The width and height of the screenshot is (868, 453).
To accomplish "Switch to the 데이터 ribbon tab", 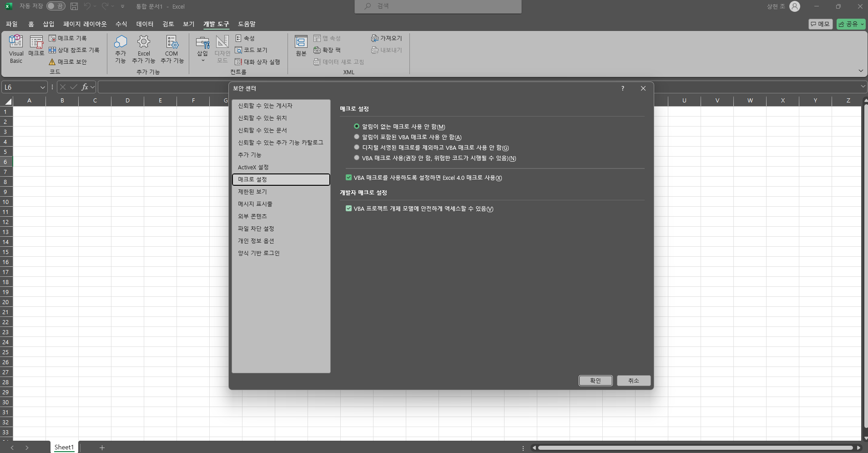I will click(x=145, y=24).
